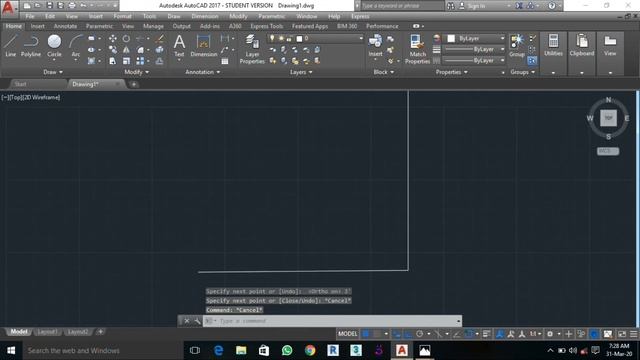Click the Mirror tool icon
Viewport: 640px width, 360px height.
(127, 50)
